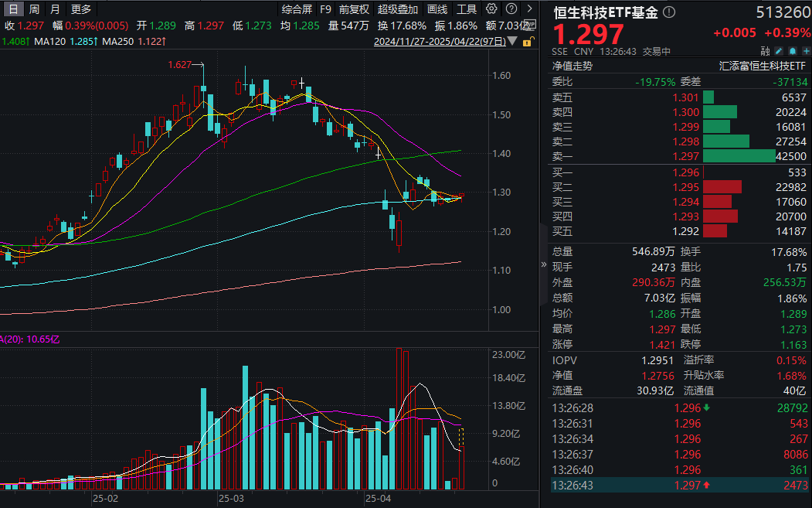Click the IWP mini-screen icon near 额7.03亿
Viewport: 812px width, 508px height.
[529, 24]
